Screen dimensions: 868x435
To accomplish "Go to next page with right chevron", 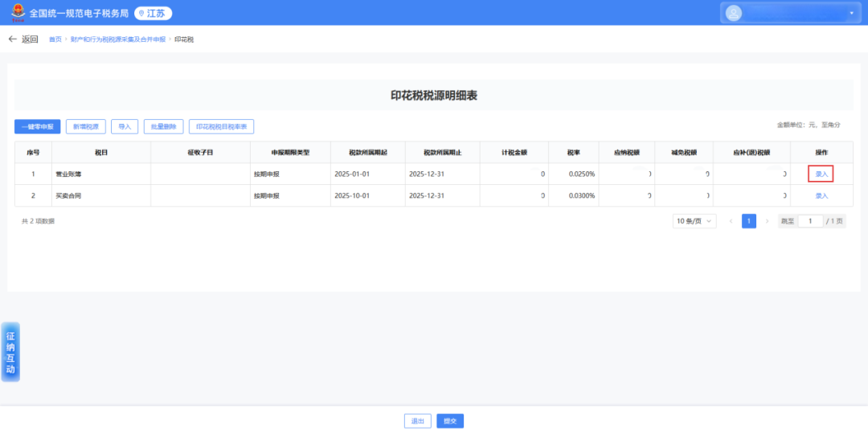I will tap(767, 221).
